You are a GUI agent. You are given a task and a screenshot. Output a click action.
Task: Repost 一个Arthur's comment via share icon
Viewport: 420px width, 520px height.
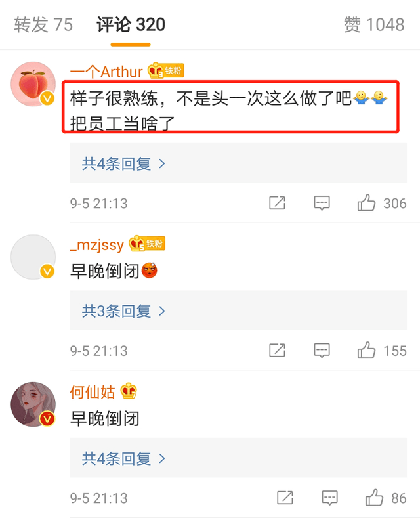tap(277, 203)
